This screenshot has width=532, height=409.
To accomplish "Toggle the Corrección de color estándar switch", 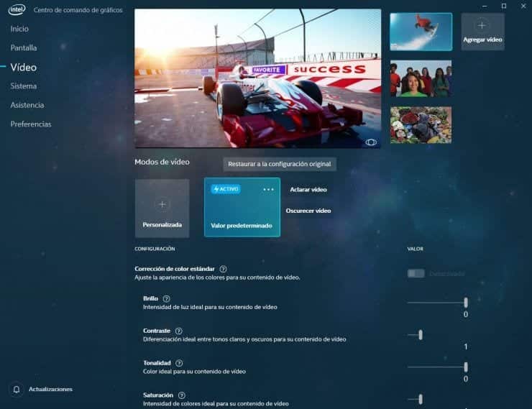I will tap(416, 273).
